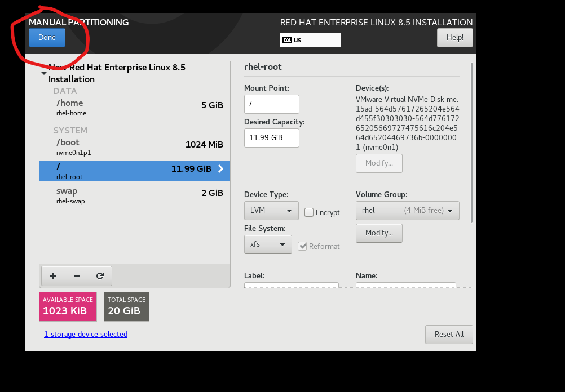Collapse the New Red Hat Installation expander

tap(44, 73)
